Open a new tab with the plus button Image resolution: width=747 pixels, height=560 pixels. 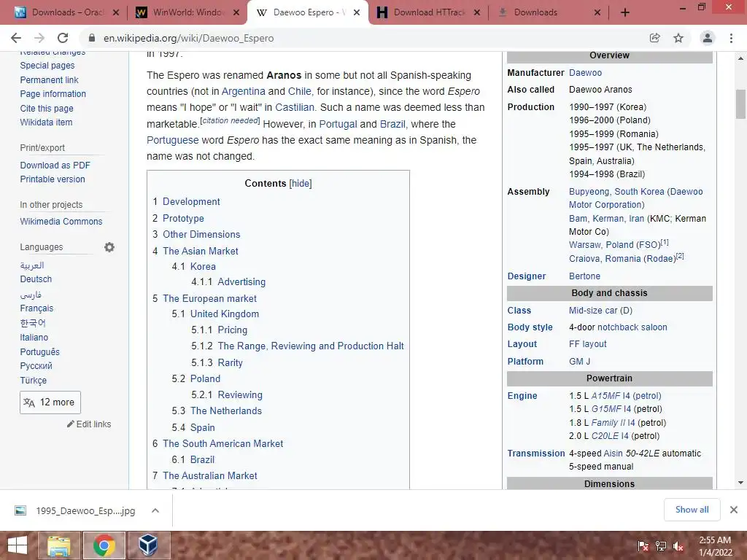point(625,12)
